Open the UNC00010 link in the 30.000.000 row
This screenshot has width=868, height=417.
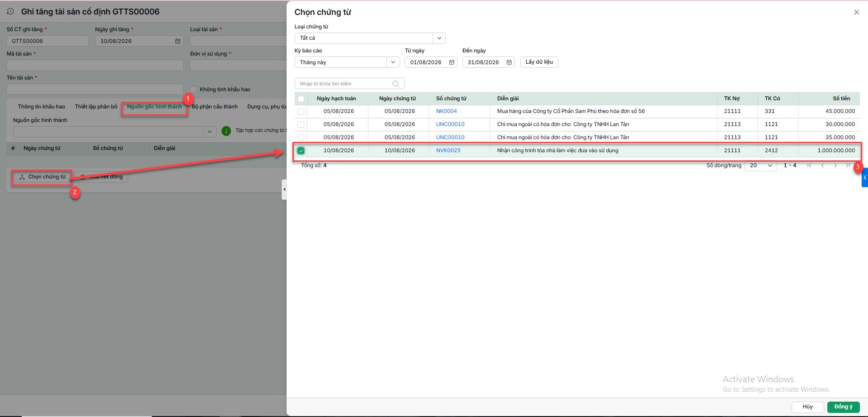coord(450,124)
